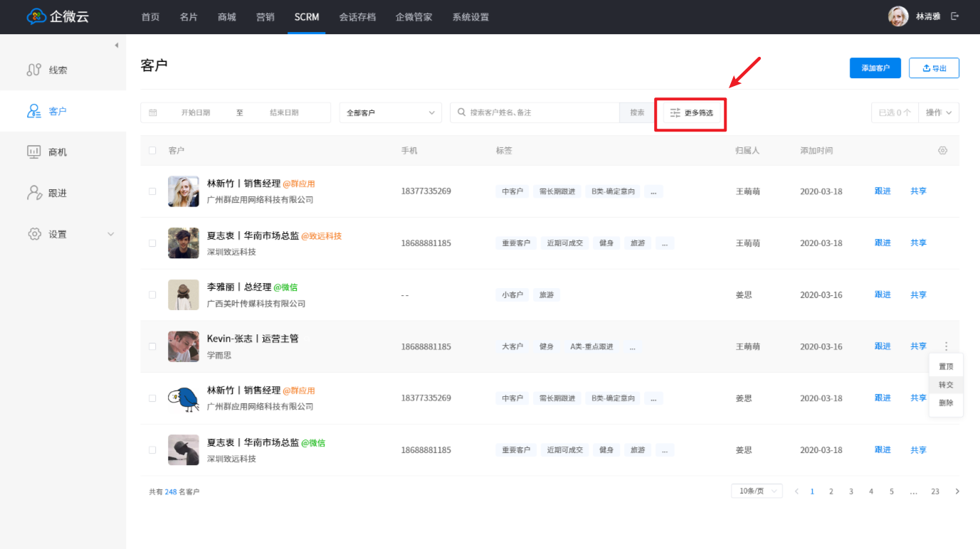The width and height of the screenshot is (980, 549).
Task: Click the 更多筛选 more filters button
Action: [x=691, y=112]
